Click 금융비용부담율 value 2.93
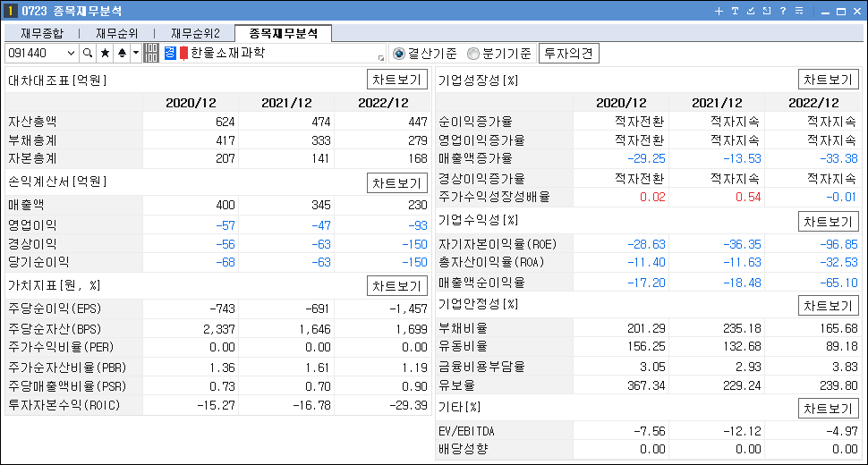The width and height of the screenshot is (868, 465). pyautogui.click(x=748, y=367)
